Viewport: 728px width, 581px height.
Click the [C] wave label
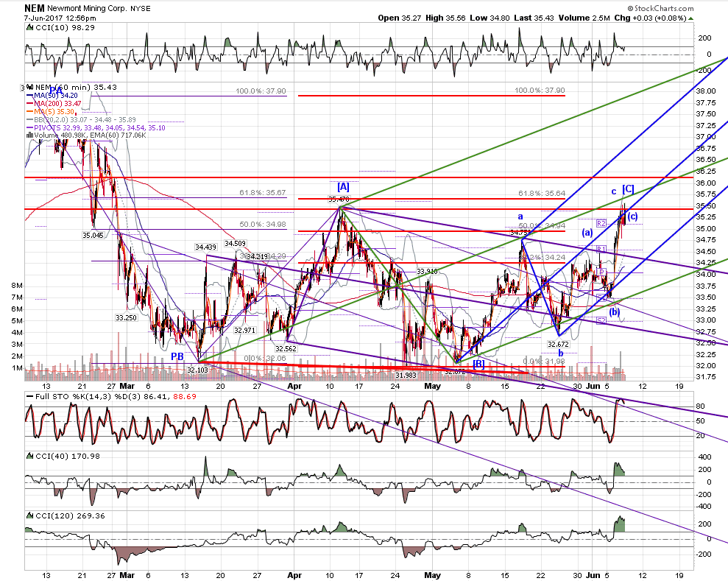[x=628, y=189]
